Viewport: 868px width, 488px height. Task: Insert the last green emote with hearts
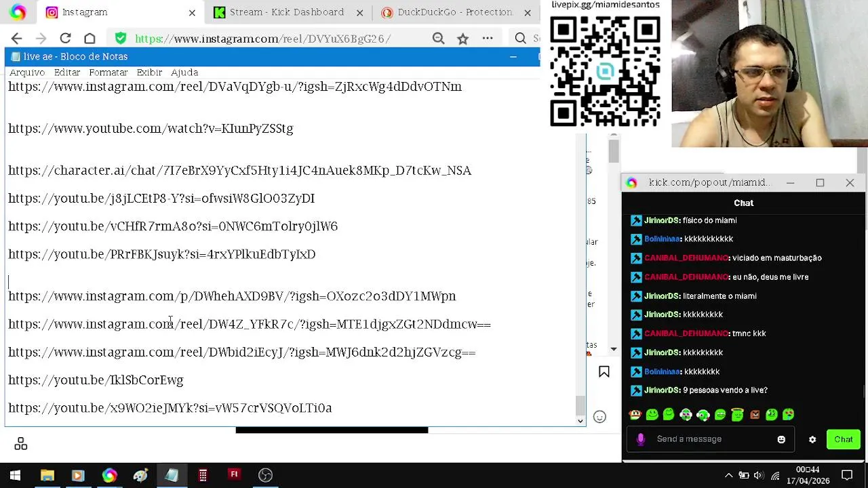click(788, 415)
